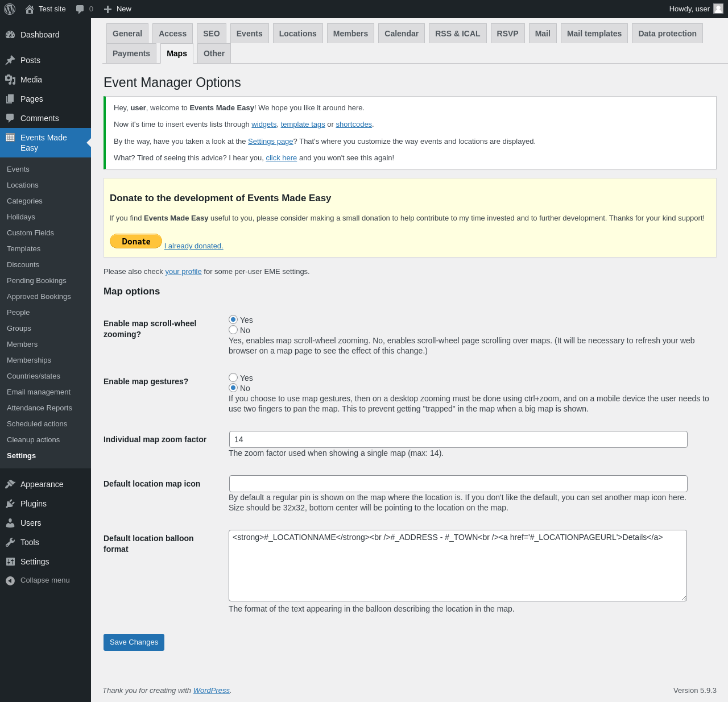The width and height of the screenshot is (728, 702).
Task: Select Yes for map scroll-wheel zooming
Action: point(233,320)
